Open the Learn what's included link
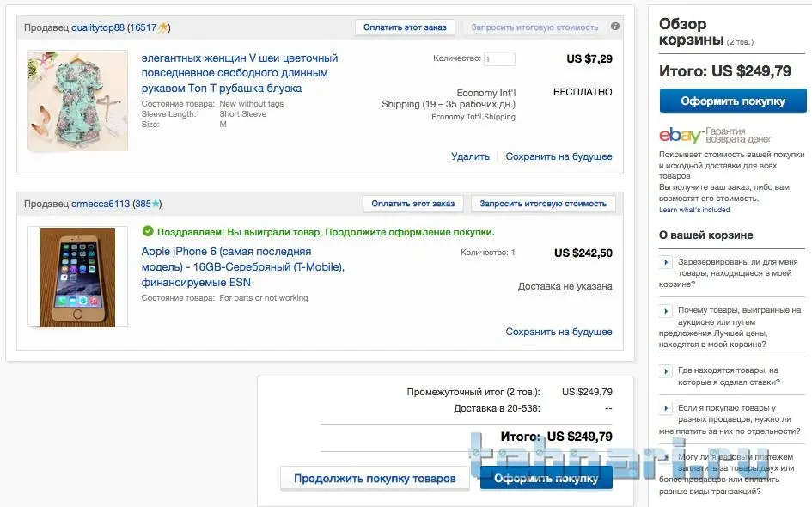 694,210
